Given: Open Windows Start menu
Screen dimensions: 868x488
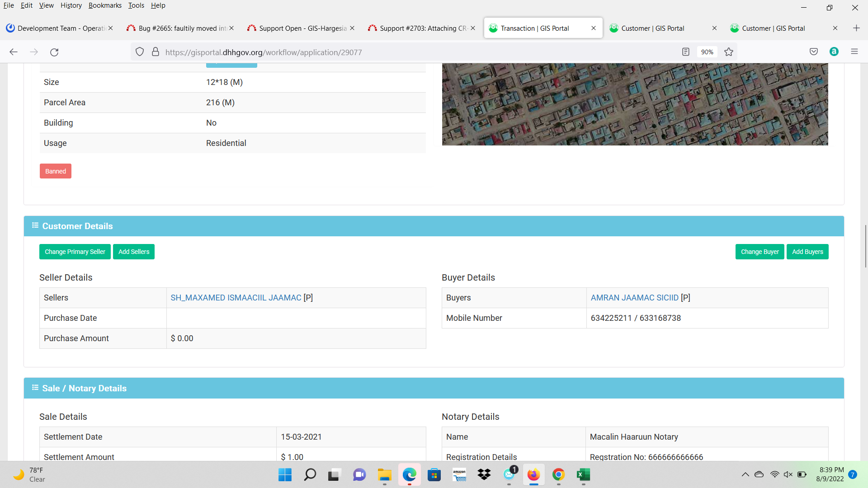Looking at the screenshot, I should (x=285, y=475).
